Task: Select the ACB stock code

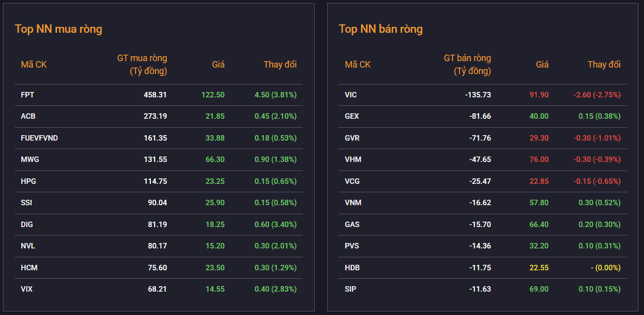Action: 28,116
